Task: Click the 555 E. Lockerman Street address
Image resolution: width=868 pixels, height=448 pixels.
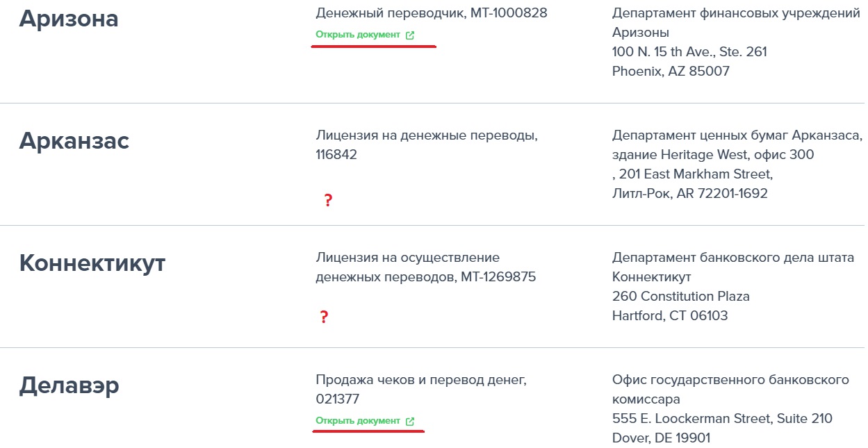Action: [x=722, y=419]
